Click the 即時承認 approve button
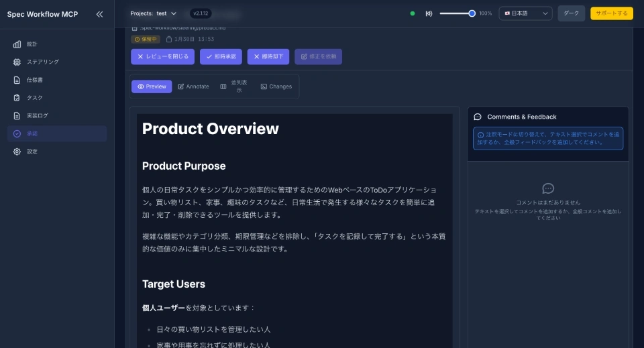The image size is (644, 348). [x=221, y=57]
